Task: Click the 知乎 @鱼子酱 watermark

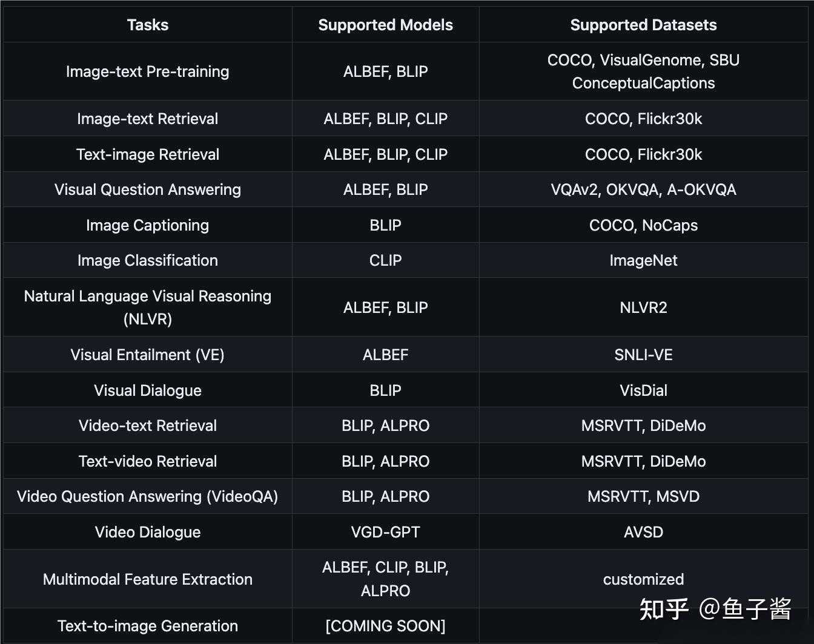Action: [715, 609]
